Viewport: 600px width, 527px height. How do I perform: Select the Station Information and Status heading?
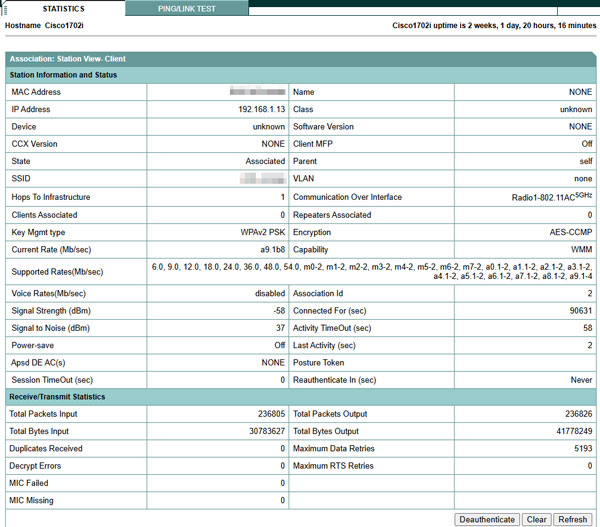[63, 75]
